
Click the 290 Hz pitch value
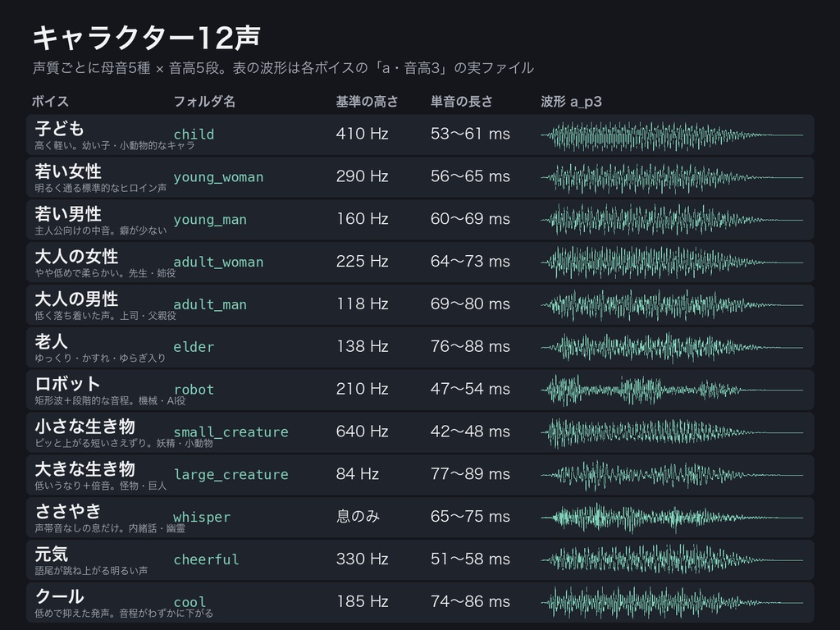(362, 176)
